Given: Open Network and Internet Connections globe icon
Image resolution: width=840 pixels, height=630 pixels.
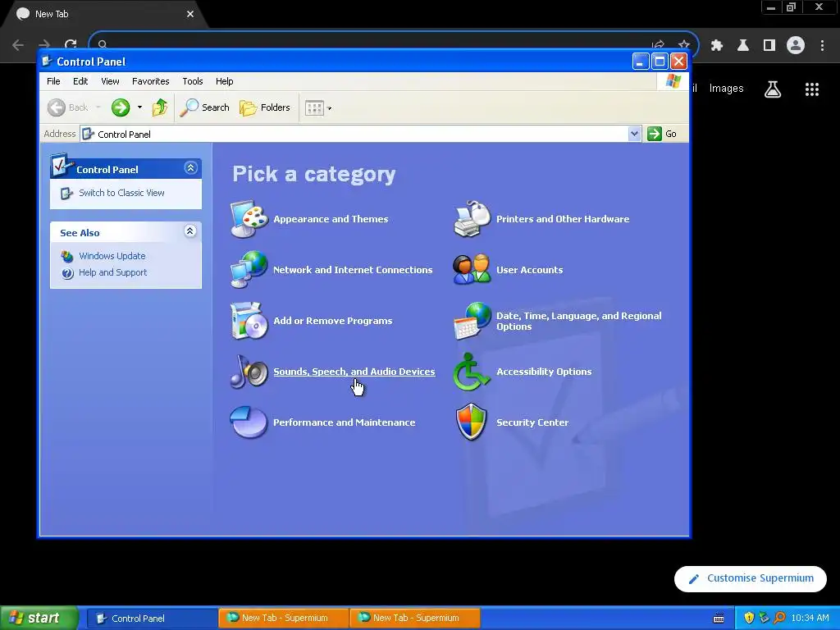Looking at the screenshot, I should [x=249, y=269].
